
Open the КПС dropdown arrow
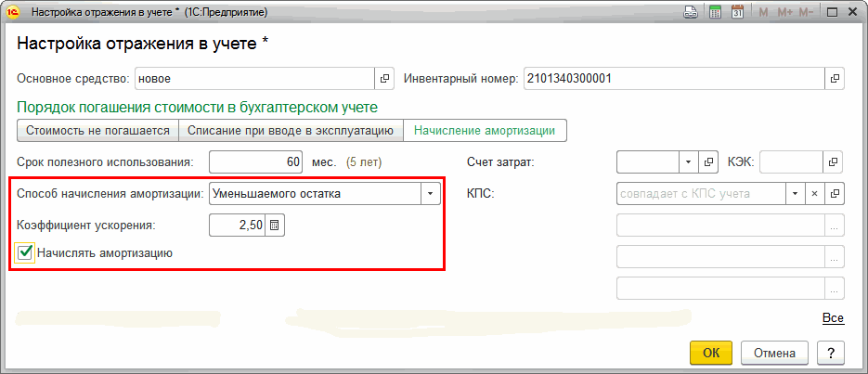coord(794,194)
